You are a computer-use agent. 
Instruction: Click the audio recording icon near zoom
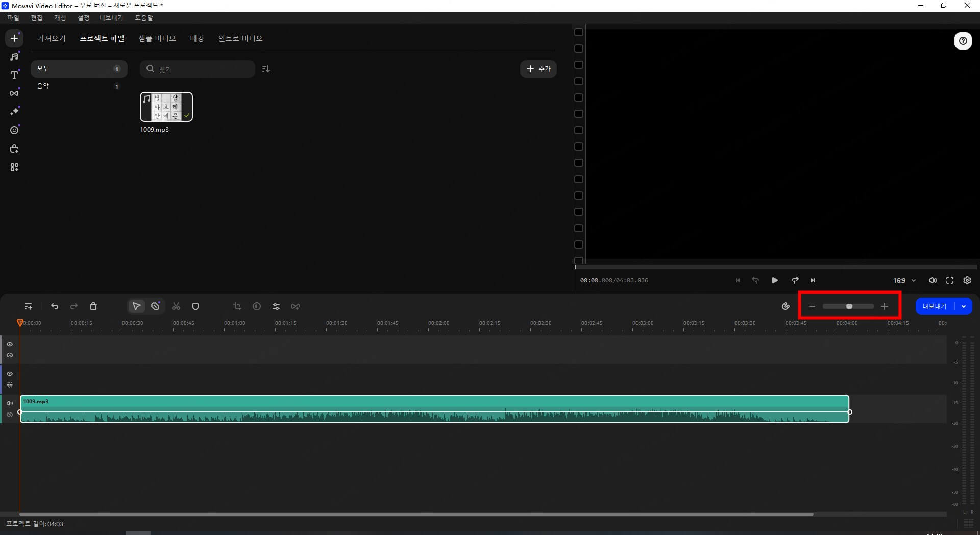(x=786, y=306)
